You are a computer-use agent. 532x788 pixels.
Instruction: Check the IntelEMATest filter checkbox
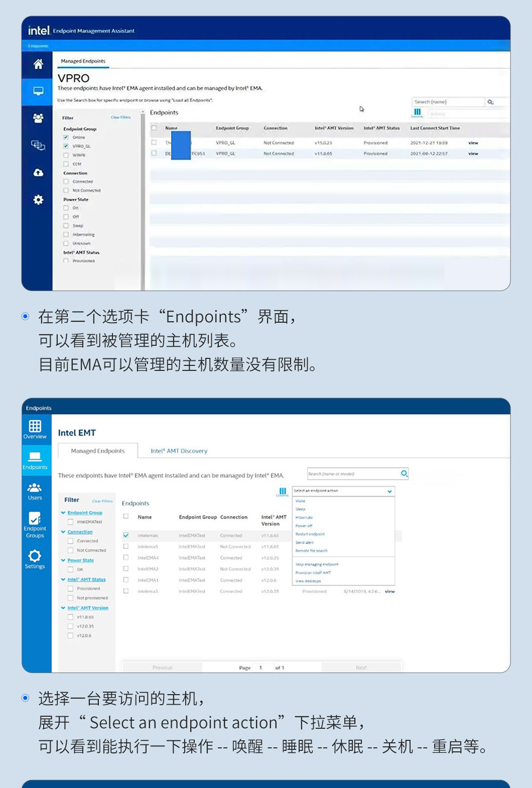70,522
